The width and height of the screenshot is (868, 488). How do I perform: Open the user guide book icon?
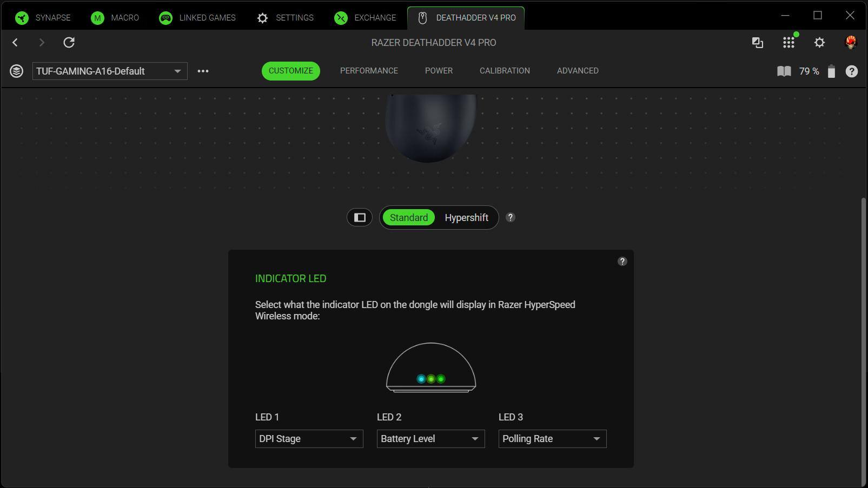pyautogui.click(x=784, y=71)
